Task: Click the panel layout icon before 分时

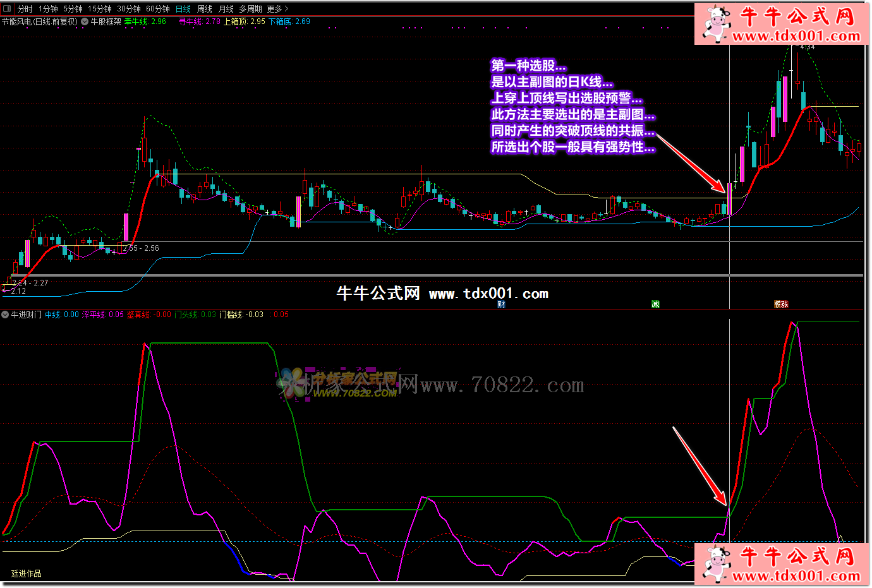Action: 7,9
